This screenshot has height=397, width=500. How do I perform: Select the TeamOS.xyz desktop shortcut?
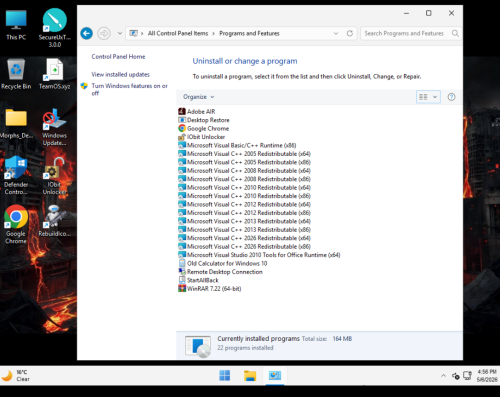pyautogui.click(x=55, y=74)
